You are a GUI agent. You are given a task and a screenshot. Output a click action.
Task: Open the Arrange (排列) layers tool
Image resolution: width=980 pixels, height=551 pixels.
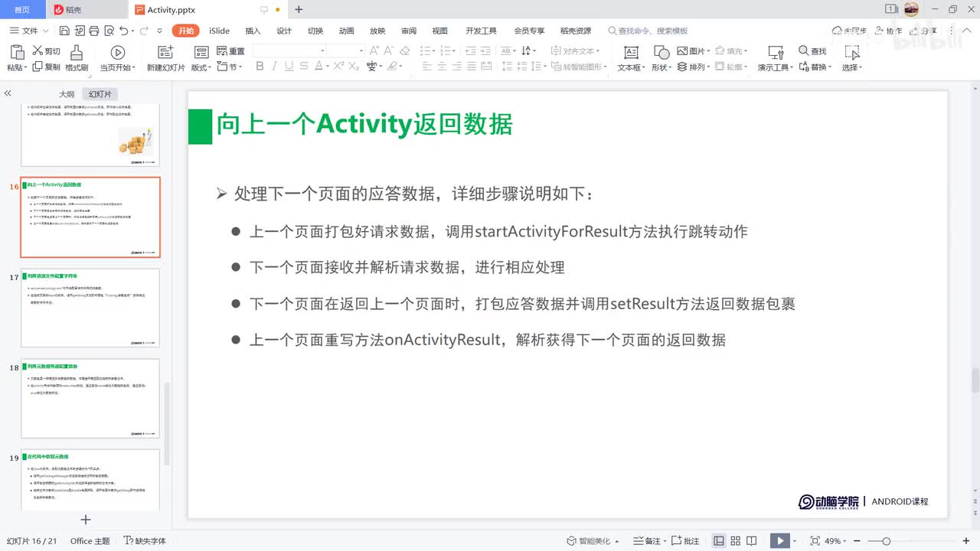[x=692, y=67]
